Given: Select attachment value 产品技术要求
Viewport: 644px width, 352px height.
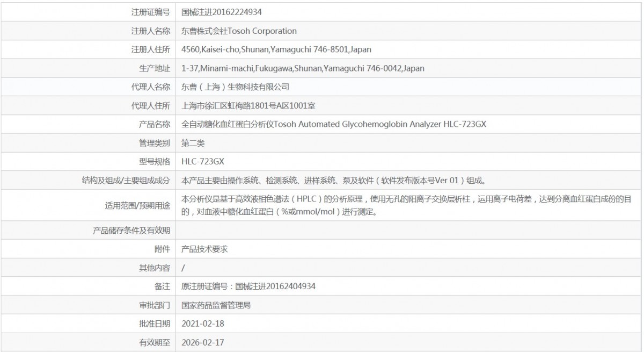Looking at the screenshot, I should (x=206, y=249).
